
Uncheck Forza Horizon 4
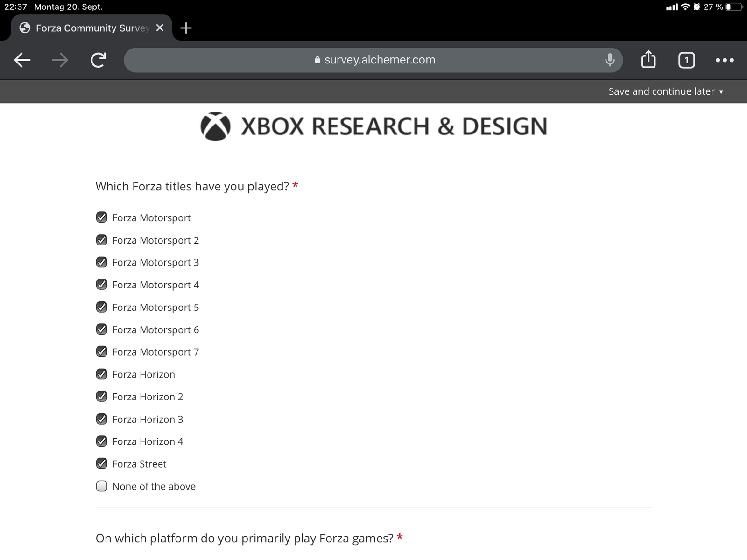point(101,441)
